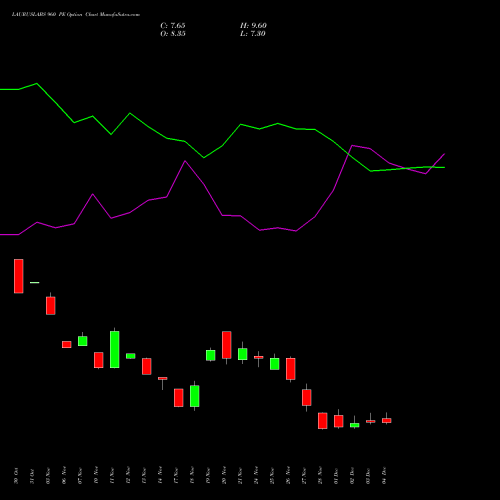Click the '25 Nov' date label
500x500 pixels.
pos(272,476)
